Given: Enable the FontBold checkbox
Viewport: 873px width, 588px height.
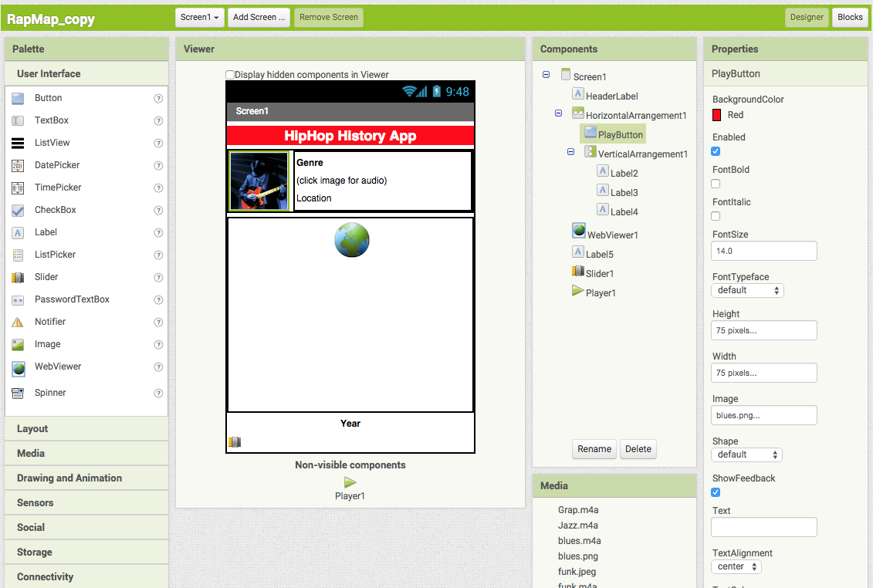Looking at the screenshot, I should click(716, 184).
